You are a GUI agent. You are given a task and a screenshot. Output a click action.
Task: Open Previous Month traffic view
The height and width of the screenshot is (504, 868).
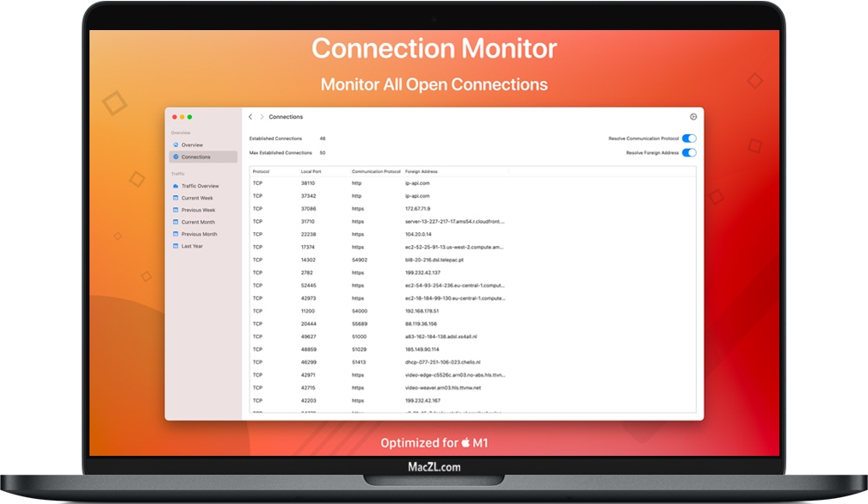[203, 234]
